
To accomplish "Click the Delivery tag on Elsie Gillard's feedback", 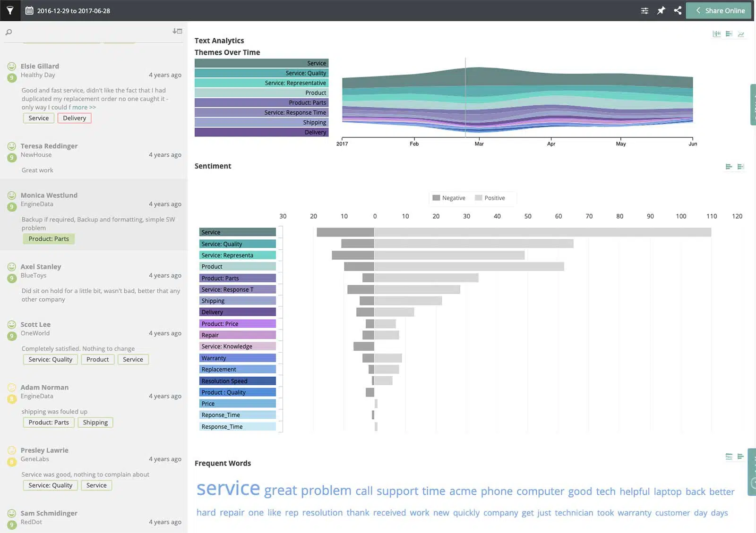I will pyautogui.click(x=74, y=118).
